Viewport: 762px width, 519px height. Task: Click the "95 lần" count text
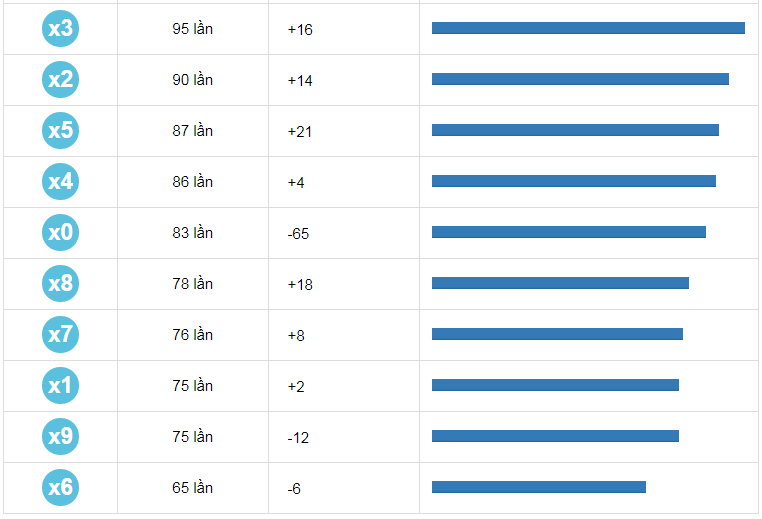click(x=192, y=29)
